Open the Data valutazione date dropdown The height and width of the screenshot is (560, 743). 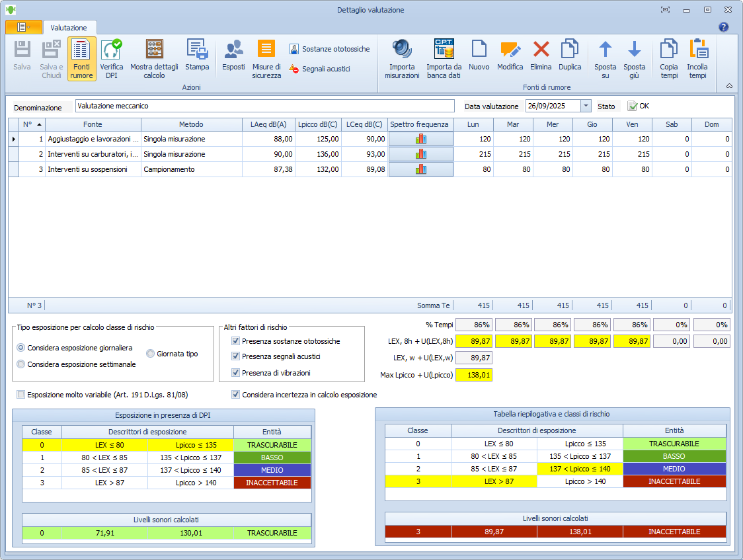[x=586, y=106]
